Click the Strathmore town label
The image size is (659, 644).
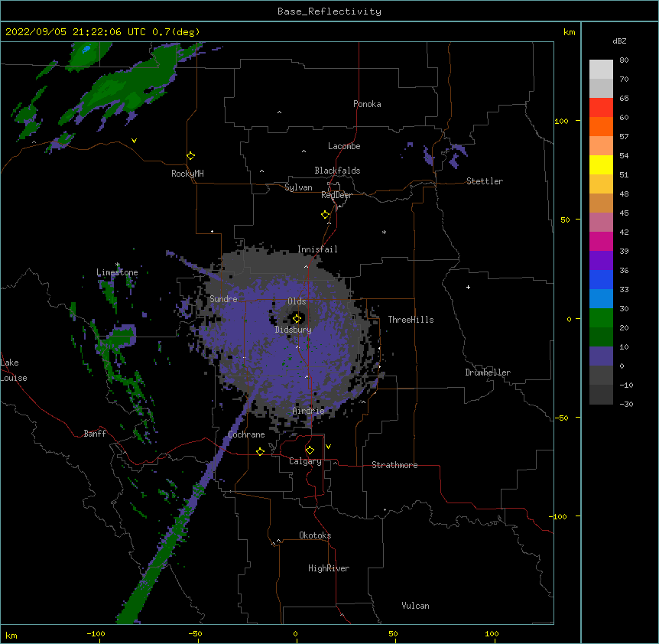394,465
